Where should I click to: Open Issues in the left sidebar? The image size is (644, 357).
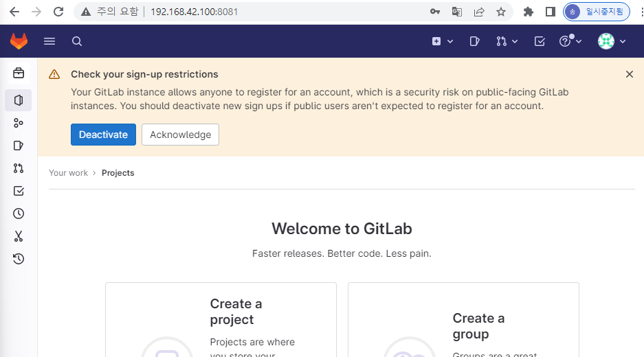(19, 146)
